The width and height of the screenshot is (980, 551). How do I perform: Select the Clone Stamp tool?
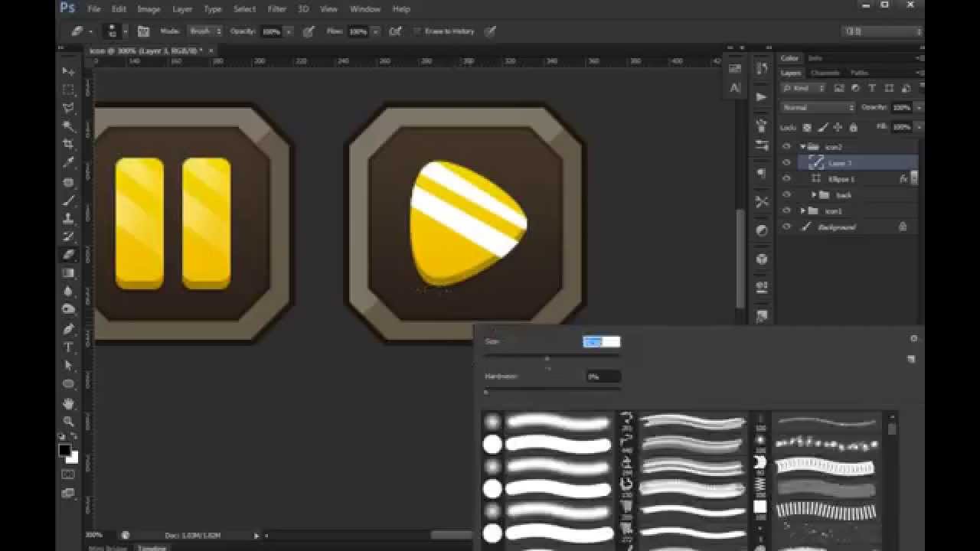pos(69,219)
